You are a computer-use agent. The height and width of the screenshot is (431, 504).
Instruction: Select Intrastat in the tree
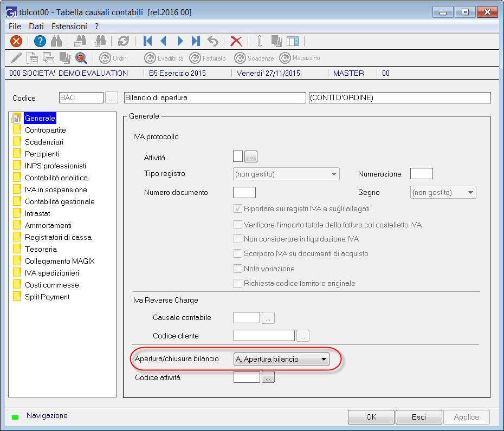37,213
